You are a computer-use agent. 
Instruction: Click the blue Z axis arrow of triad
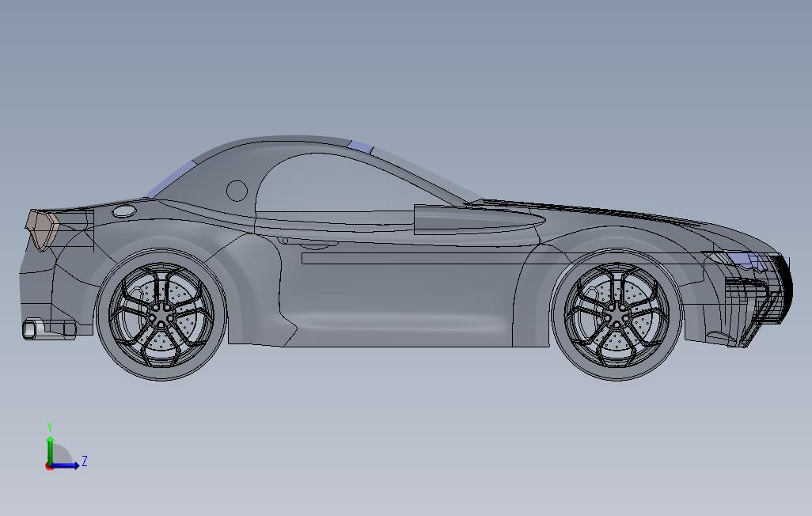point(65,465)
